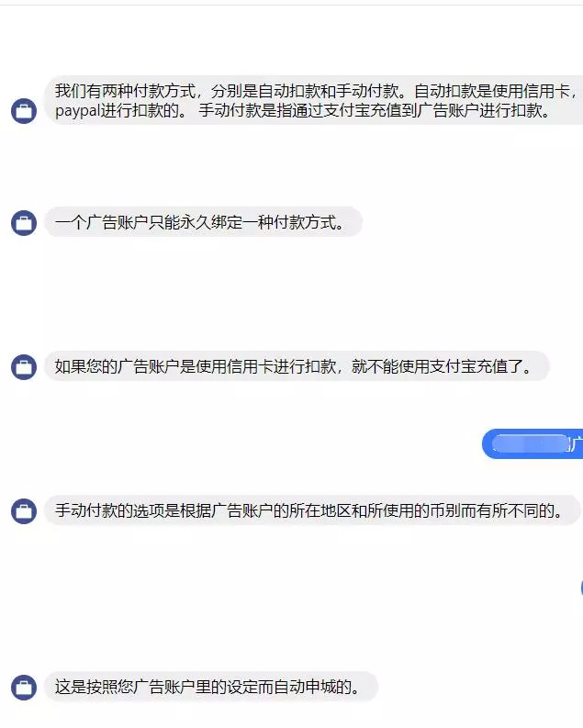Click the blurred name inside the blue bubble
This screenshot has width=583, height=728.
530,443
